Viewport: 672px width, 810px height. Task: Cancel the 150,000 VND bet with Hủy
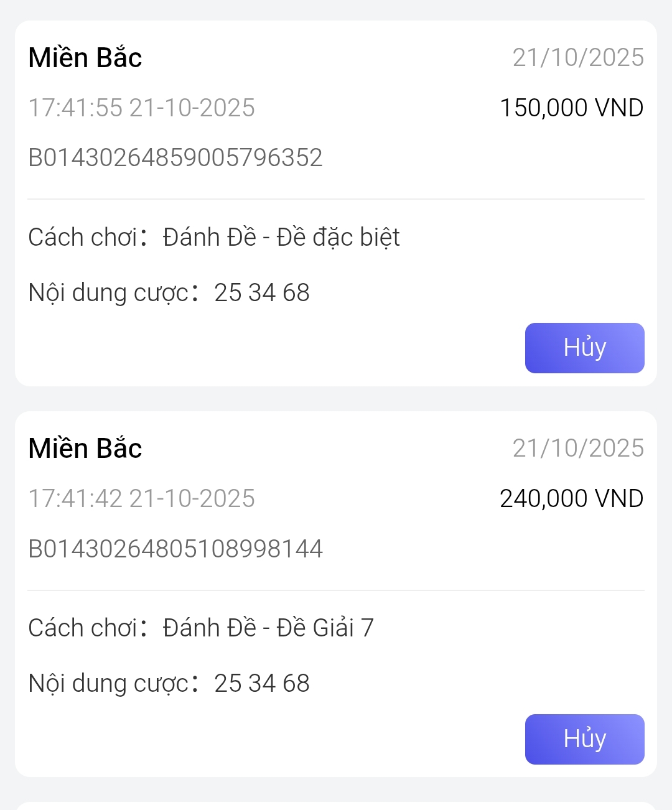584,348
